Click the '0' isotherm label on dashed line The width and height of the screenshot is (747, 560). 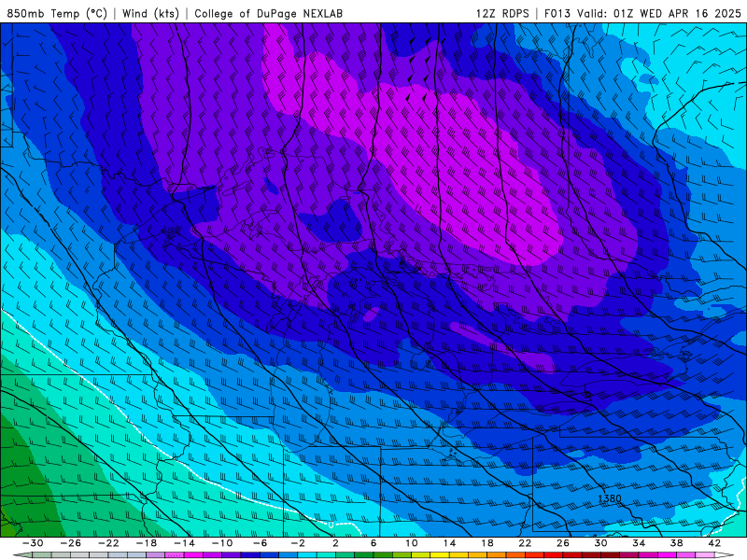[x=331, y=525]
